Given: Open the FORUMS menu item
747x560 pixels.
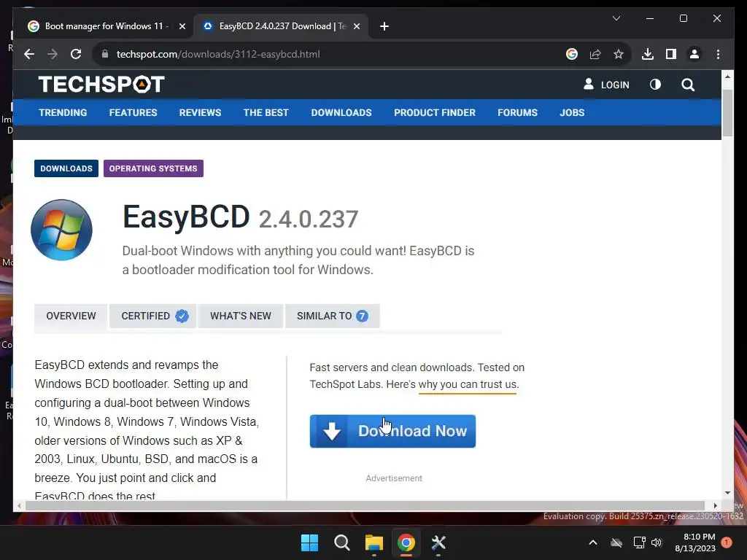Looking at the screenshot, I should pos(517,113).
